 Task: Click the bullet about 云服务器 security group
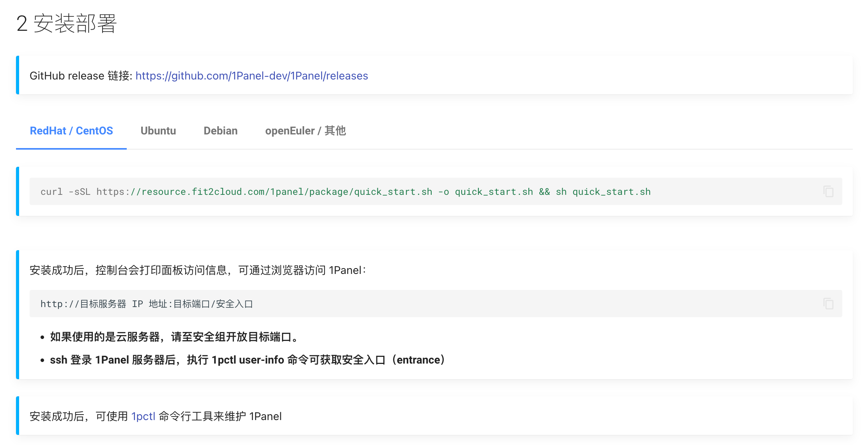click(174, 337)
